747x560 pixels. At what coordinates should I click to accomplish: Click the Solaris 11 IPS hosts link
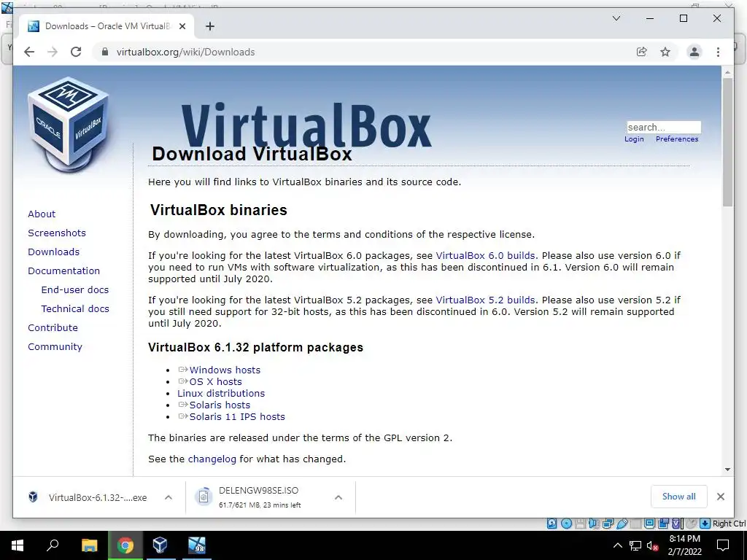[x=237, y=416]
